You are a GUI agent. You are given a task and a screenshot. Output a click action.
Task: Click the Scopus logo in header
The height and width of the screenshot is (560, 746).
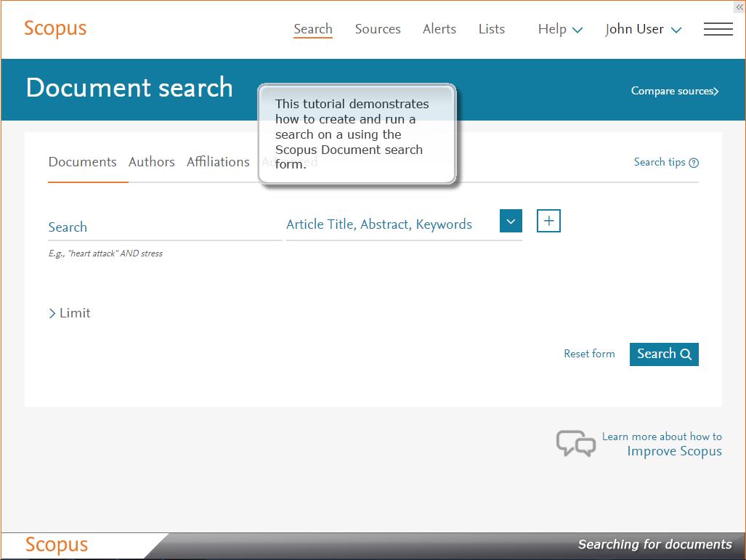click(x=55, y=28)
